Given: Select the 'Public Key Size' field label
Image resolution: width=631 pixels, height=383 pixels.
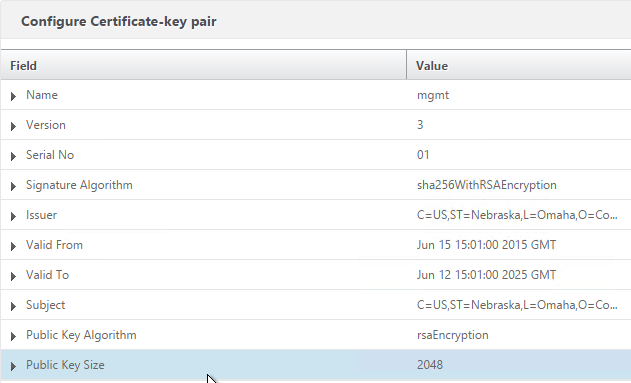Looking at the screenshot, I should point(65,365).
